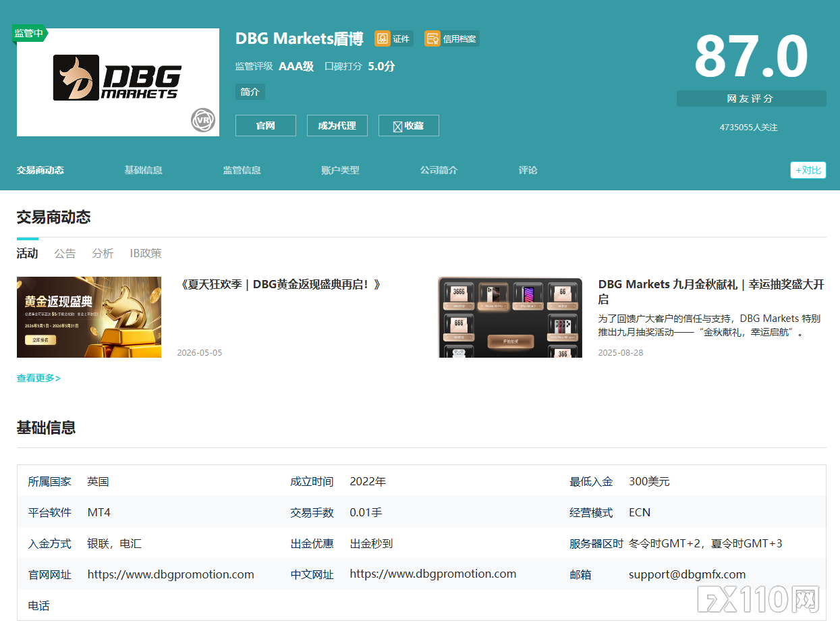Image resolution: width=840 pixels, height=629 pixels.
Task: Click the 5.0分 reputation score
Action: (x=381, y=66)
